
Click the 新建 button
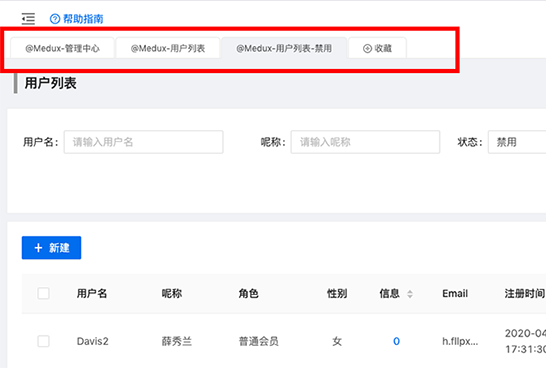pyautogui.click(x=52, y=248)
